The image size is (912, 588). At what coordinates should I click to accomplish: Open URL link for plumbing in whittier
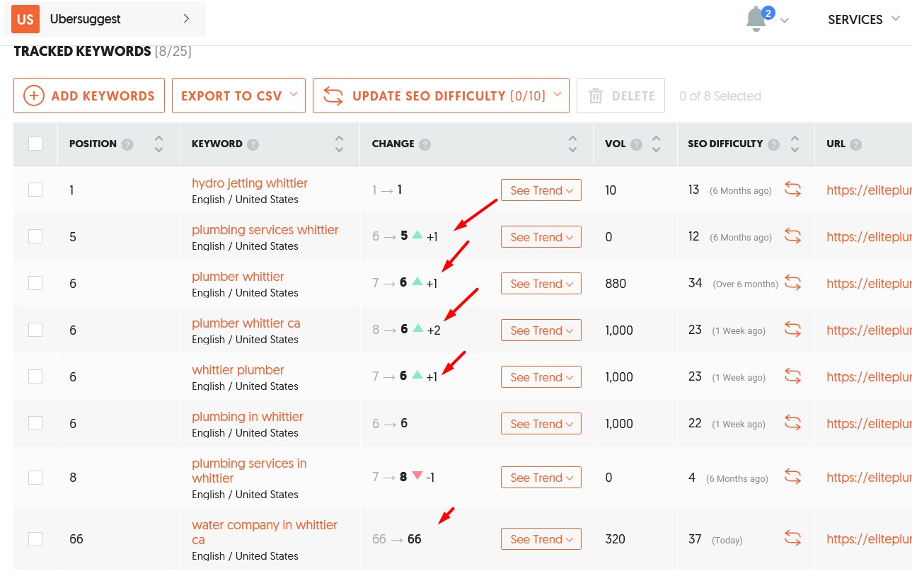click(869, 423)
